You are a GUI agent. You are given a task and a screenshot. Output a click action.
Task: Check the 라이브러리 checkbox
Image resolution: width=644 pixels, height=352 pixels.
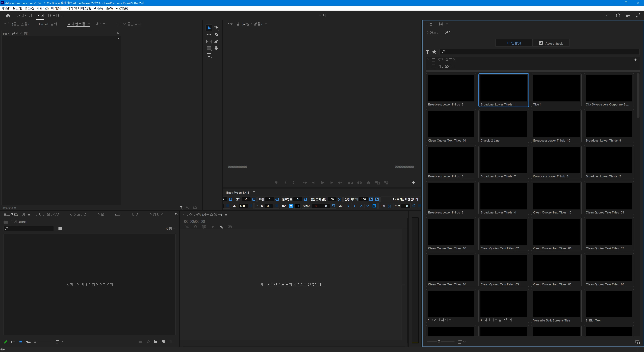click(433, 66)
